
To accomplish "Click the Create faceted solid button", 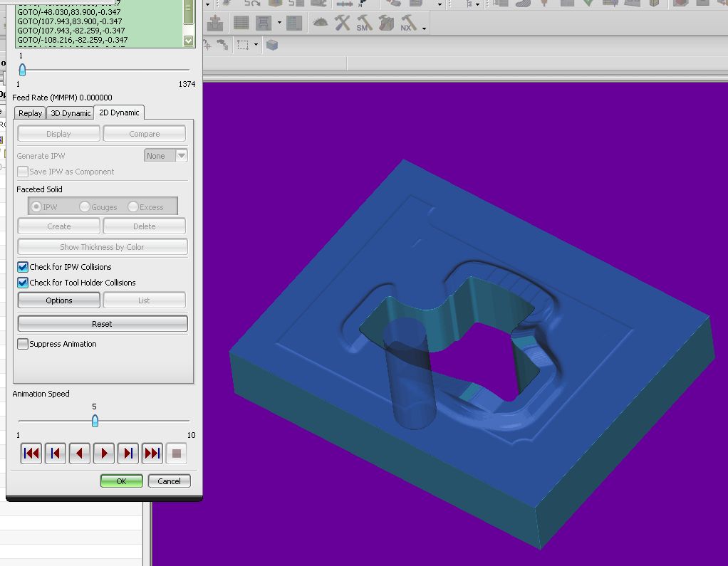I will (x=58, y=226).
